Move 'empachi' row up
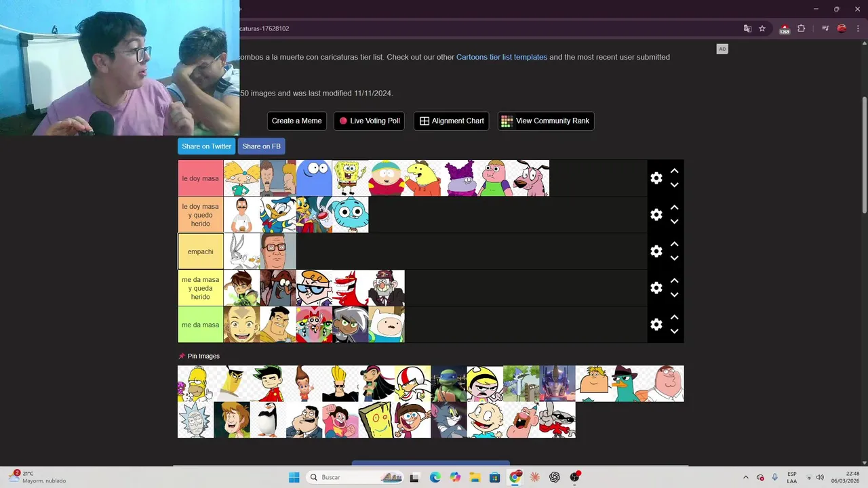Screen dimensions: 868x488 pos(674,245)
